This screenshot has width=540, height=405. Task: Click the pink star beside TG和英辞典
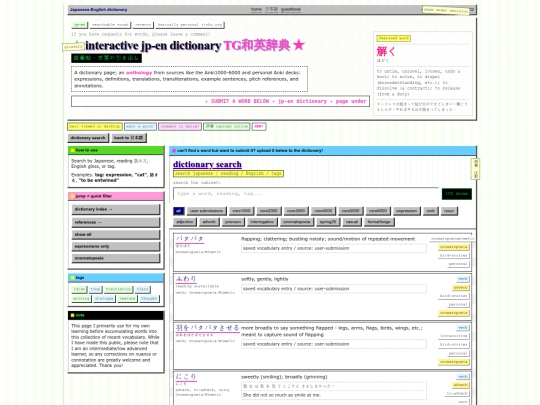299,45
